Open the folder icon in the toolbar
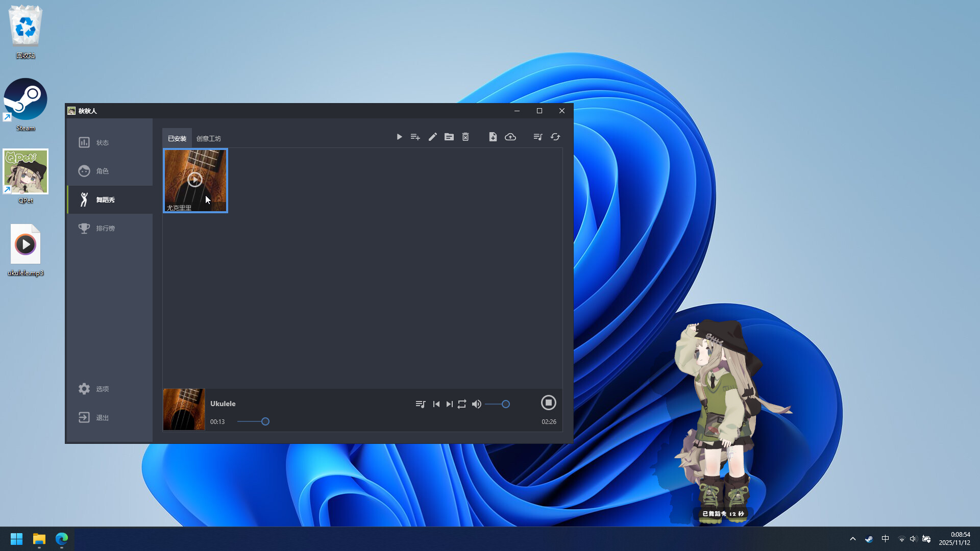 coord(449,137)
